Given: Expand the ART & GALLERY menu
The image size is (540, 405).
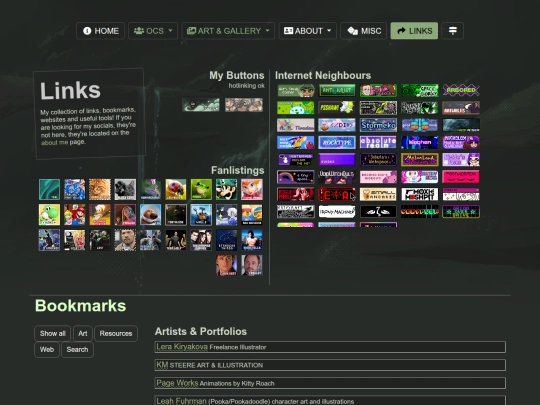Looking at the screenshot, I should tap(228, 31).
